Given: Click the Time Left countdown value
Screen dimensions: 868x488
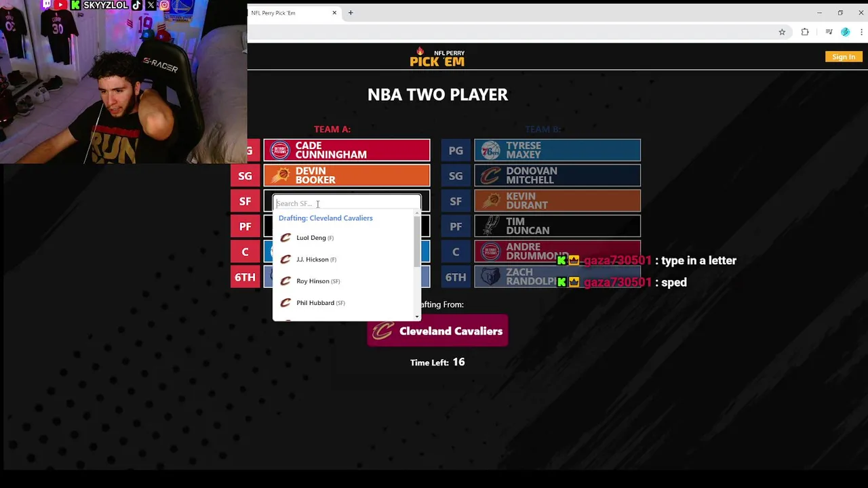Looking at the screenshot, I should pos(458,362).
